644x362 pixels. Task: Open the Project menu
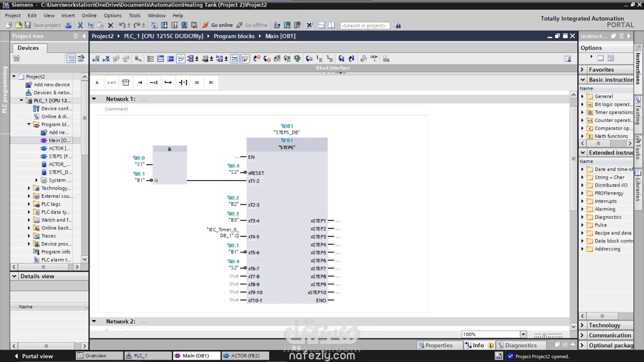click(13, 15)
